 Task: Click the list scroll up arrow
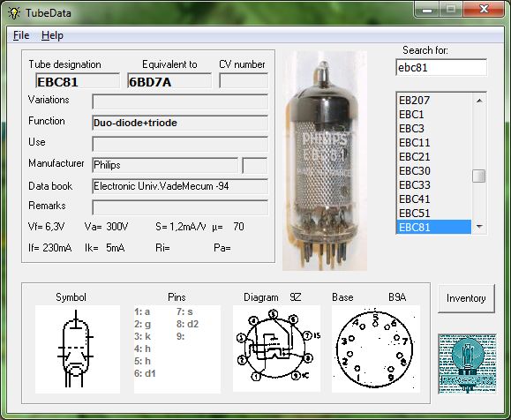(479, 101)
